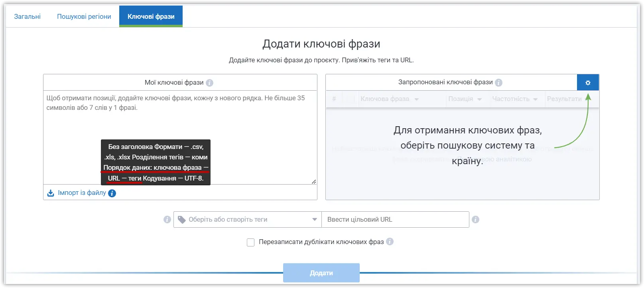Click info icon next to Мої ключові фрази
Viewport: 644px width, 288px height.
209,83
